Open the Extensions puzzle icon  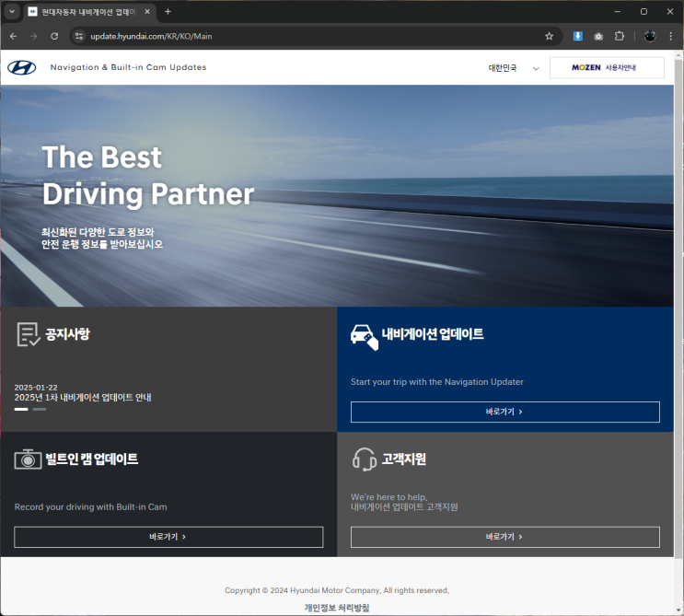[x=620, y=36]
